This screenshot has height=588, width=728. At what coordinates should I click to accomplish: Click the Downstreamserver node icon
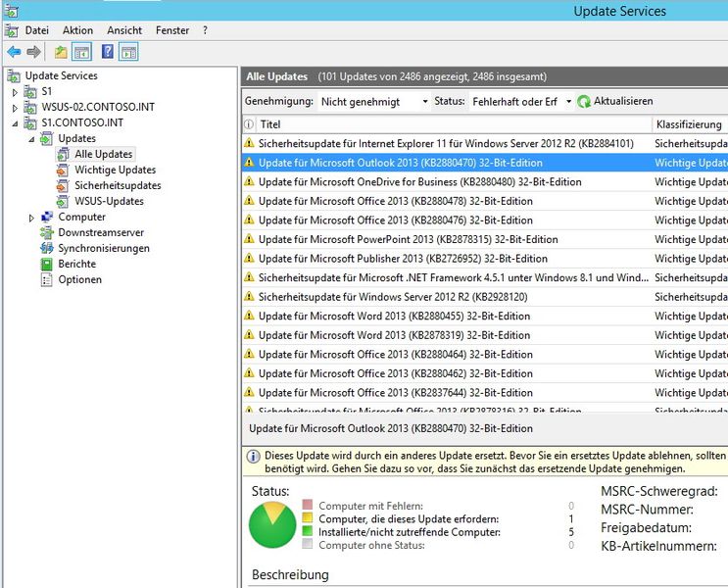tap(47, 232)
